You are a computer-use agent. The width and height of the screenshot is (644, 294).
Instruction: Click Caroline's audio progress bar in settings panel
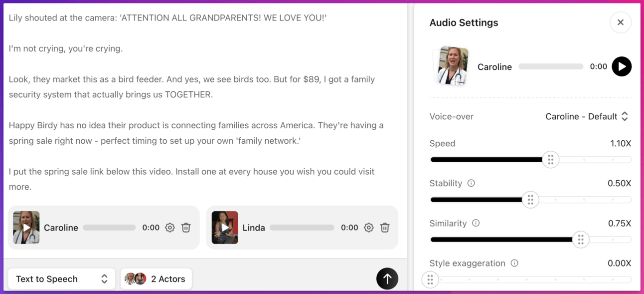551,66
